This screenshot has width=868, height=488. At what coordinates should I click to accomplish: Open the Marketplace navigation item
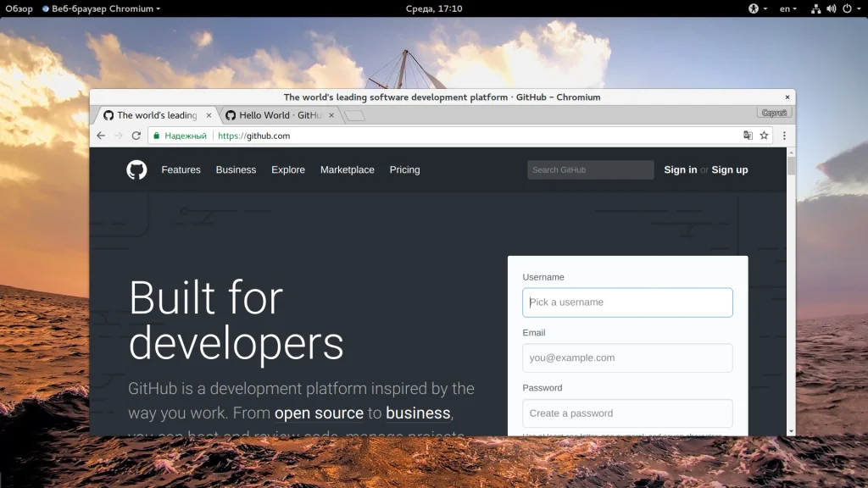coord(347,170)
